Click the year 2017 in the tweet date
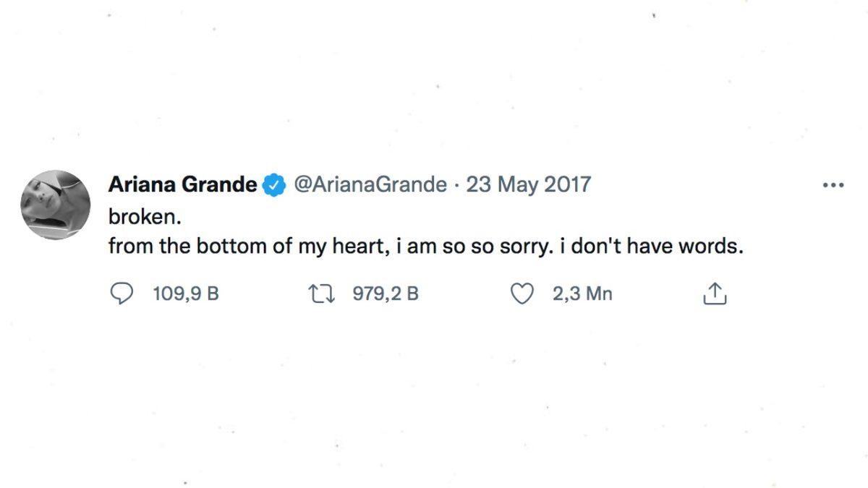 566,185
